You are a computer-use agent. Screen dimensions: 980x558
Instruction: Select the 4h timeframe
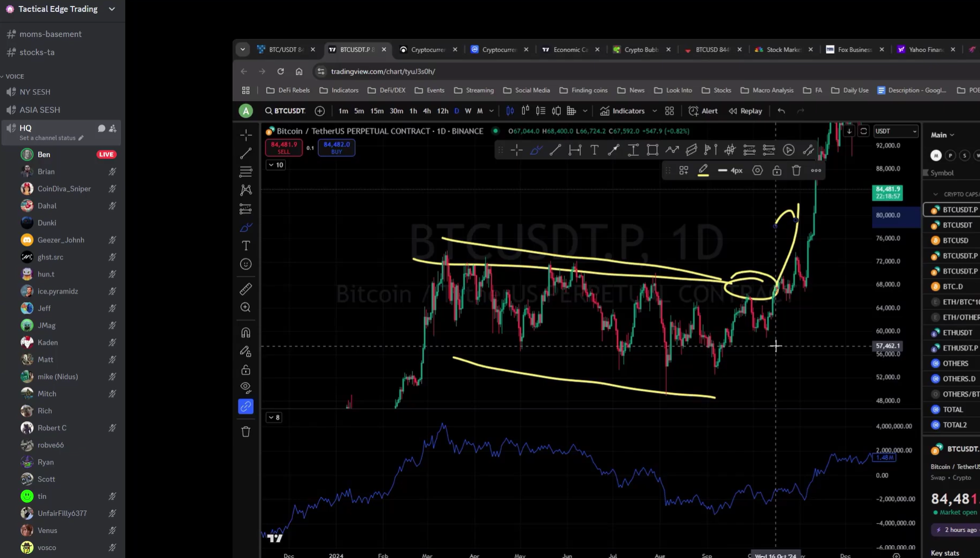[427, 111]
